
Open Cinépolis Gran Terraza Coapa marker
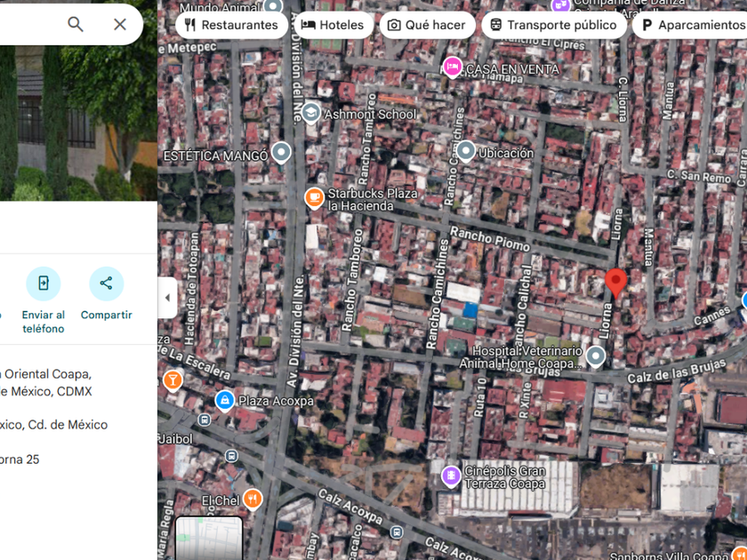[451, 476]
